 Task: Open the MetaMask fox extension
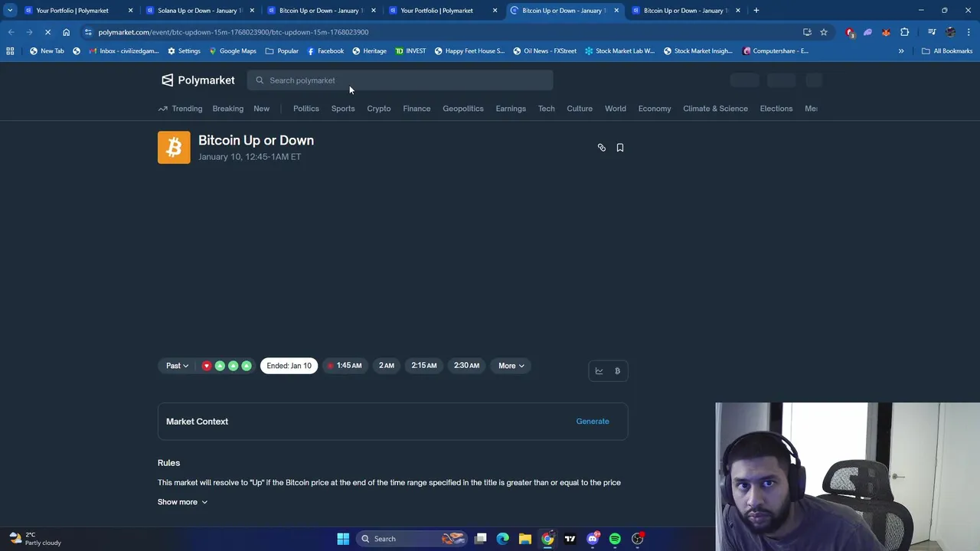point(886,32)
